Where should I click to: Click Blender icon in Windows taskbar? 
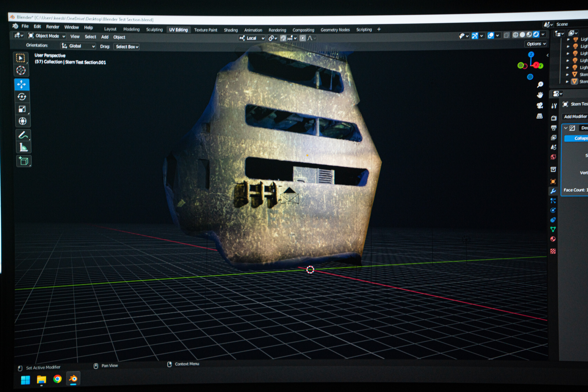tap(73, 379)
